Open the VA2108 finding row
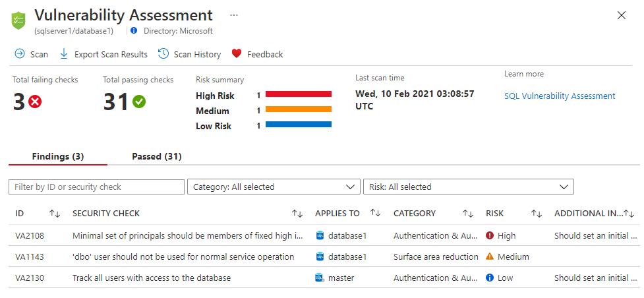This screenshot has width=644, height=298. [x=28, y=235]
